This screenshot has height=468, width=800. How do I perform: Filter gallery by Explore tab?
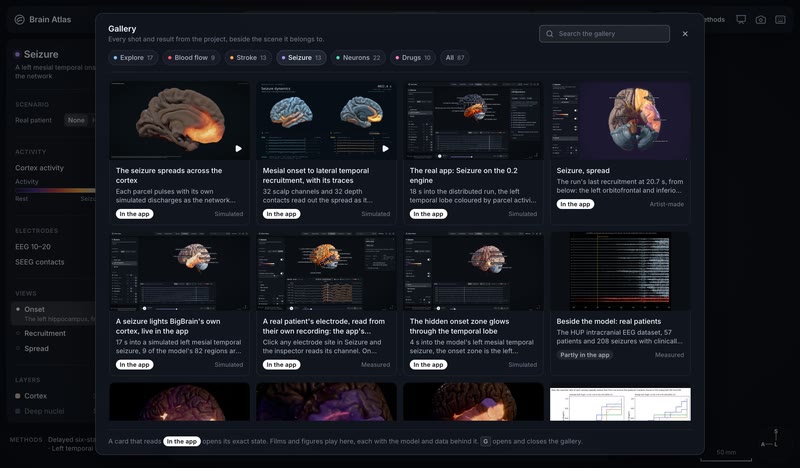(133, 58)
